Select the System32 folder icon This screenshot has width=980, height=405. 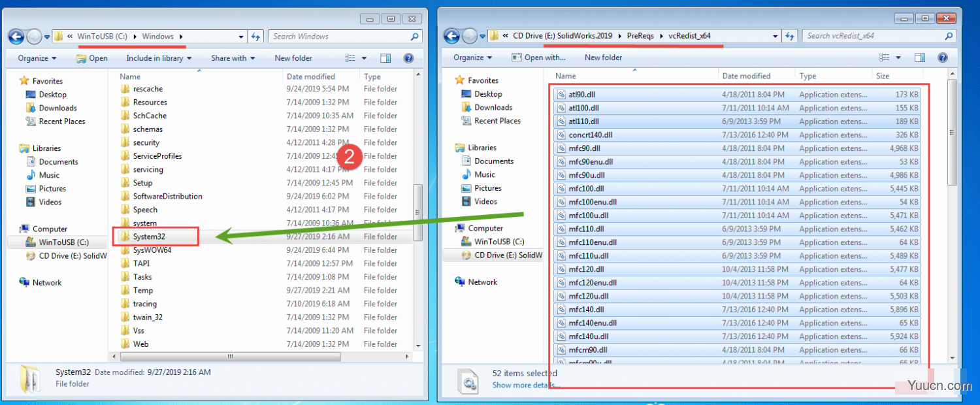click(x=125, y=236)
